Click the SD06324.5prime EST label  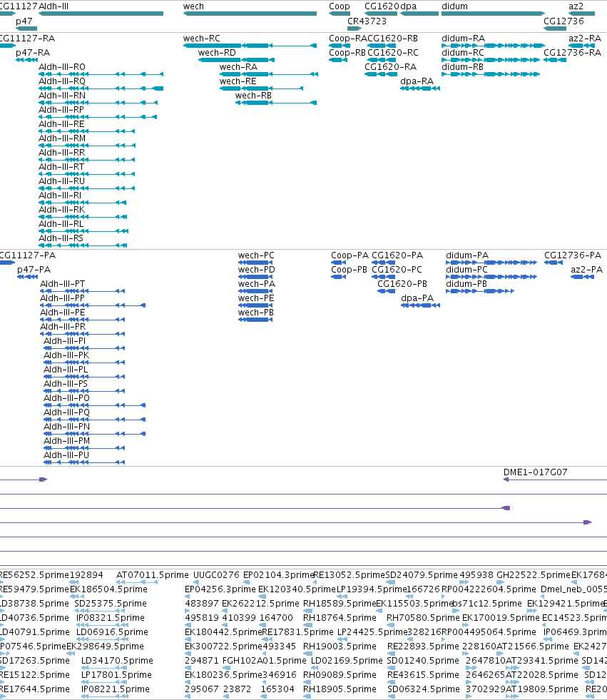click(x=424, y=689)
